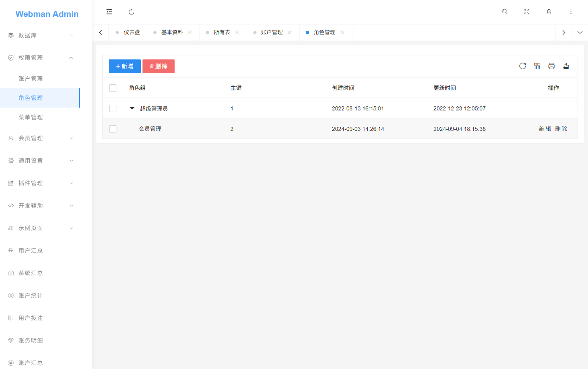Viewport: 588px width, 369px height.
Task: Check the checkbox for 超级管理员 row
Action: pyautogui.click(x=113, y=108)
